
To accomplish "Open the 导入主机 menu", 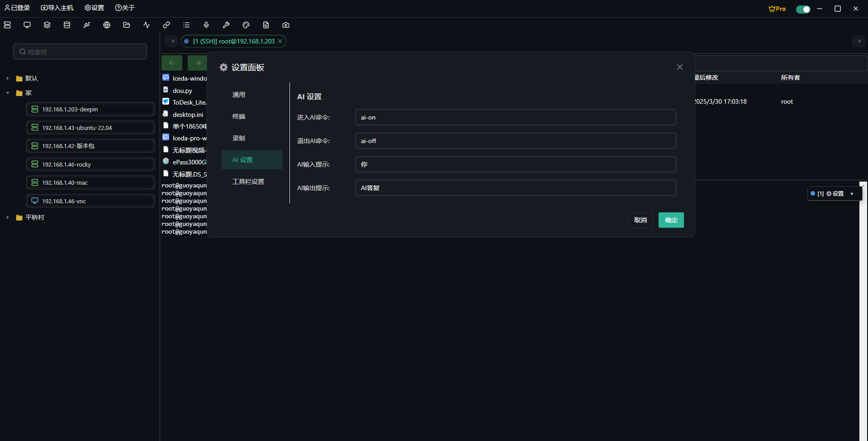I will point(57,8).
